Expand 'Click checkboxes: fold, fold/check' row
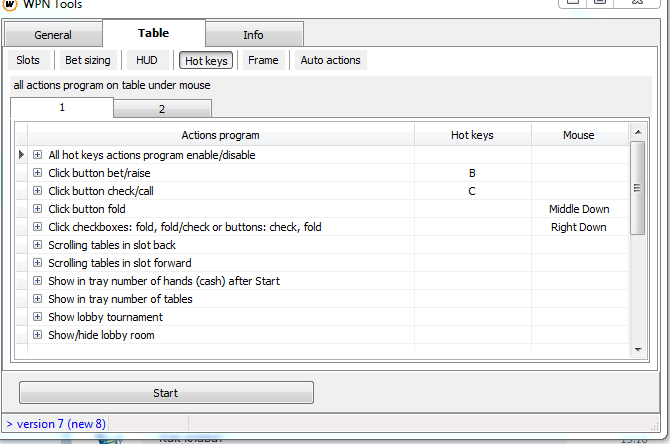The width and height of the screenshot is (670, 444). (38, 226)
